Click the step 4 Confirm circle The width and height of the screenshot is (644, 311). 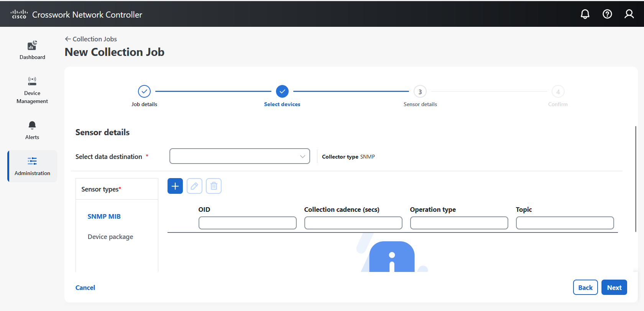558,92
